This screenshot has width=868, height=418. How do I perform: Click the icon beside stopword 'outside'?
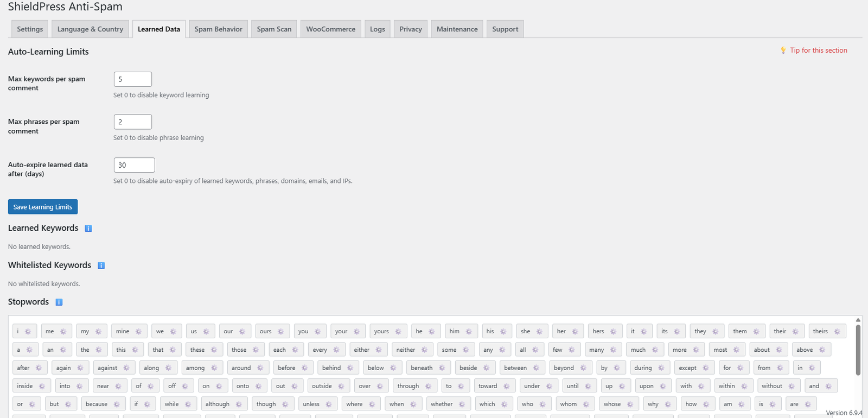pyautogui.click(x=341, y=387)
